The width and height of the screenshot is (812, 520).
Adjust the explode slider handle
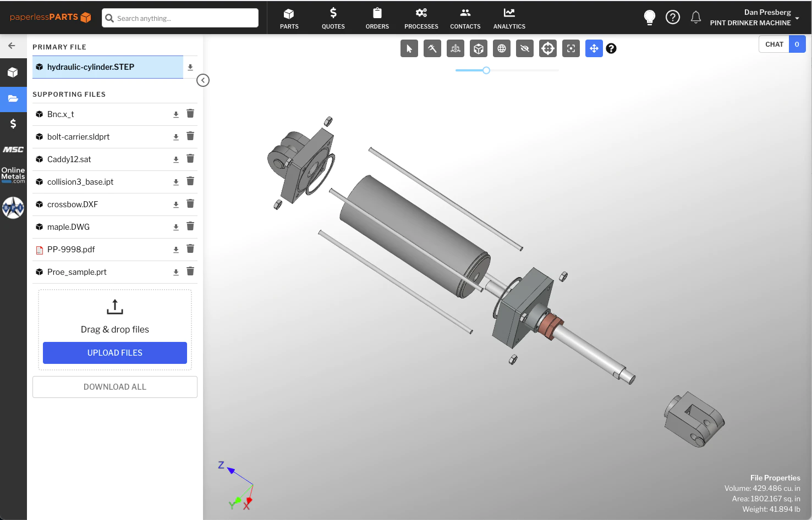tap(486, 70)
